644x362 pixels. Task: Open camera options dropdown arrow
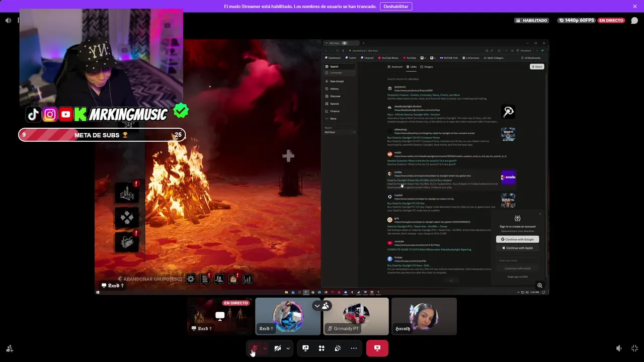click(288, 348)
